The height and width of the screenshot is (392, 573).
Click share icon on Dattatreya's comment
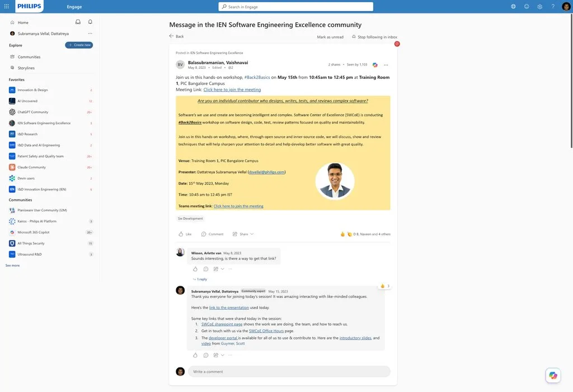tap(216, 355)
